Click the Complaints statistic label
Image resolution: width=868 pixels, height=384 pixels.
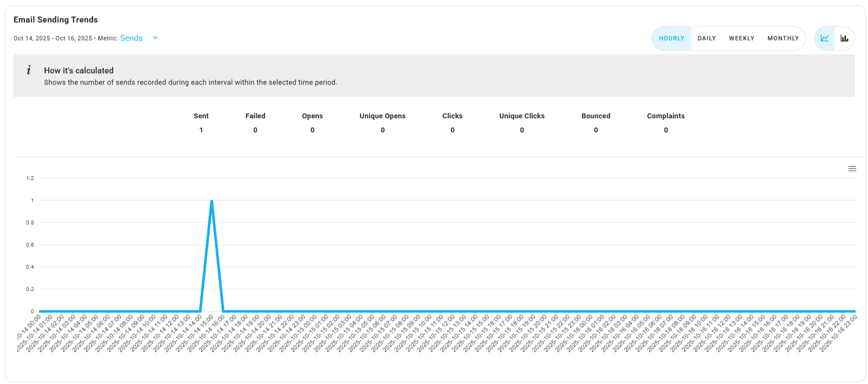[666, 116]
